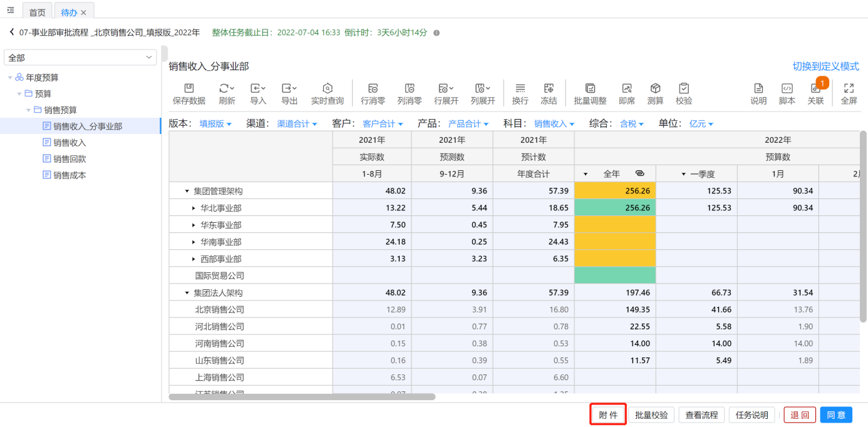Click the horizontal scrollbar under the table

coord(302,397)
